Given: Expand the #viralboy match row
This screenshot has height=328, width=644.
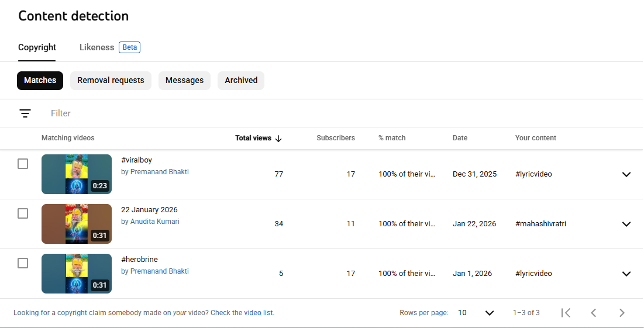Looking at the screenshot, I should (x=626, y=174).
